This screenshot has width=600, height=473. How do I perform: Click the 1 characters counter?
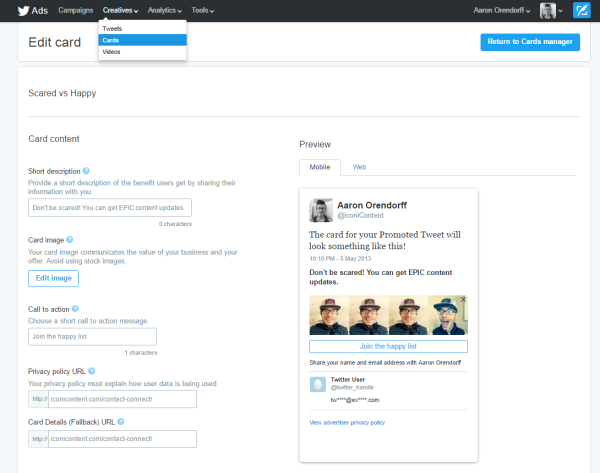click(140, 352)
